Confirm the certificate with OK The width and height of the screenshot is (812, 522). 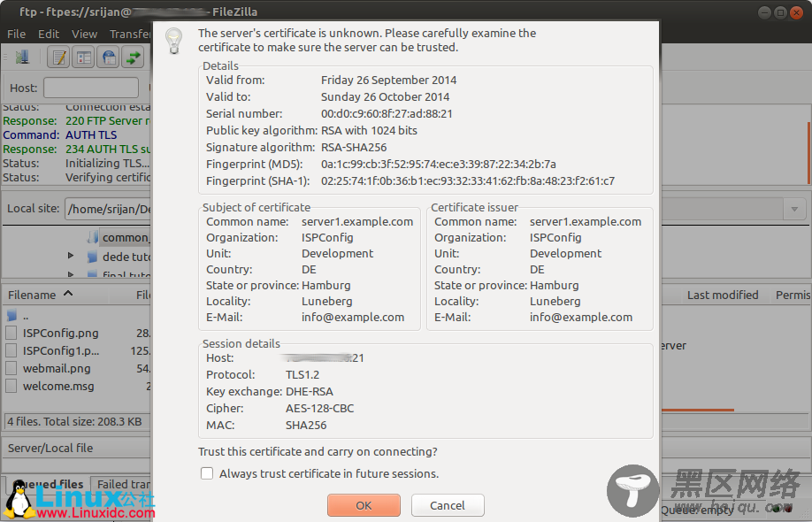(364, 505)
